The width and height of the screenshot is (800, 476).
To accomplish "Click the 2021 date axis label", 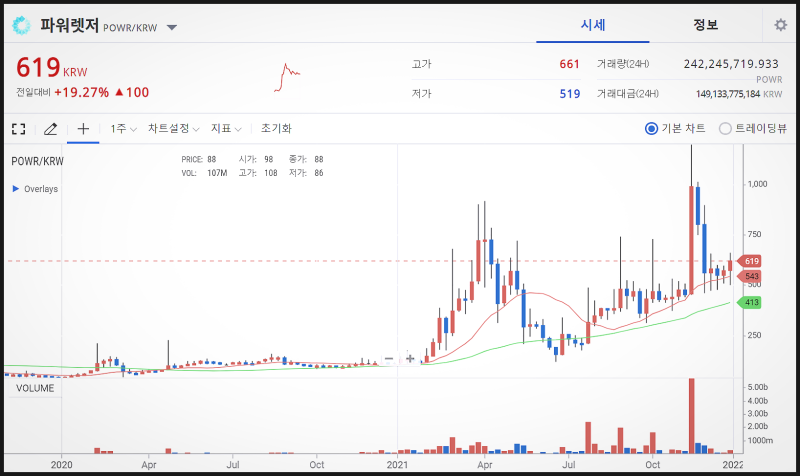I will tap(397, 465).
